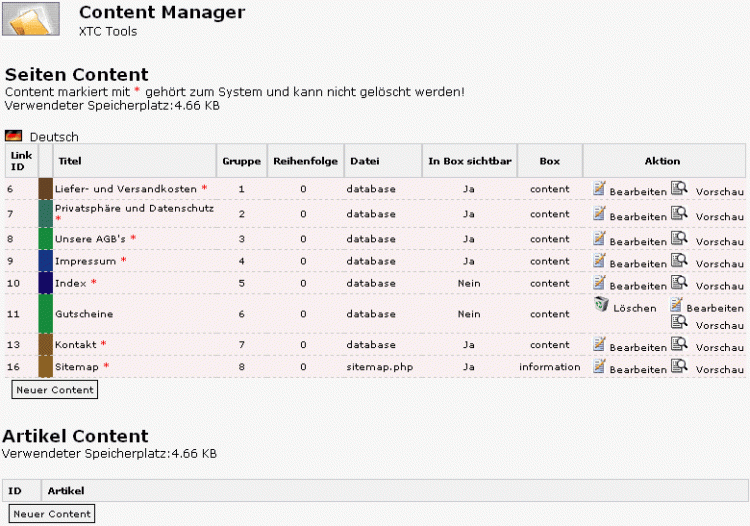Click the edit icon for Unsere AGB's

(x=599, y=237)
